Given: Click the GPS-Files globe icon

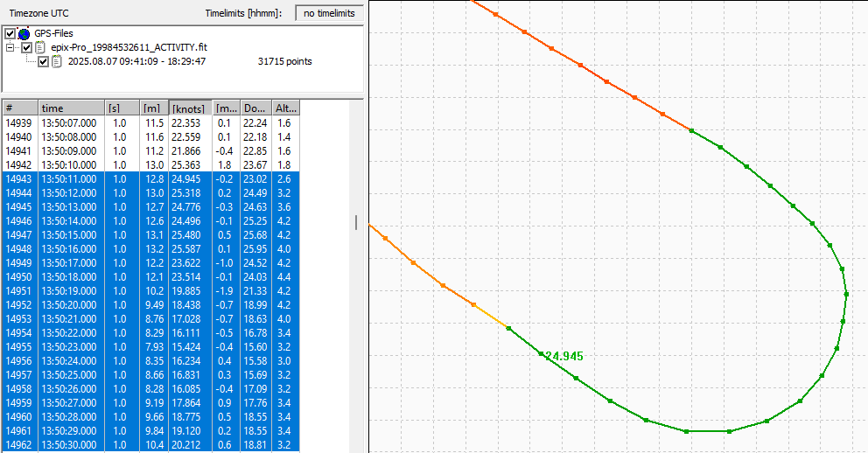Looking at the screenshot, I should (x=24, y=33).
